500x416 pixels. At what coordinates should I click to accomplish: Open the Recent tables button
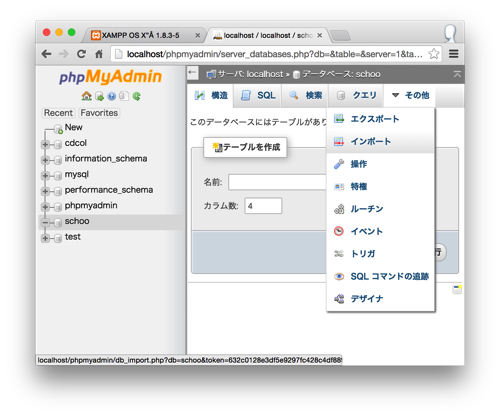(x=58, y=113)
